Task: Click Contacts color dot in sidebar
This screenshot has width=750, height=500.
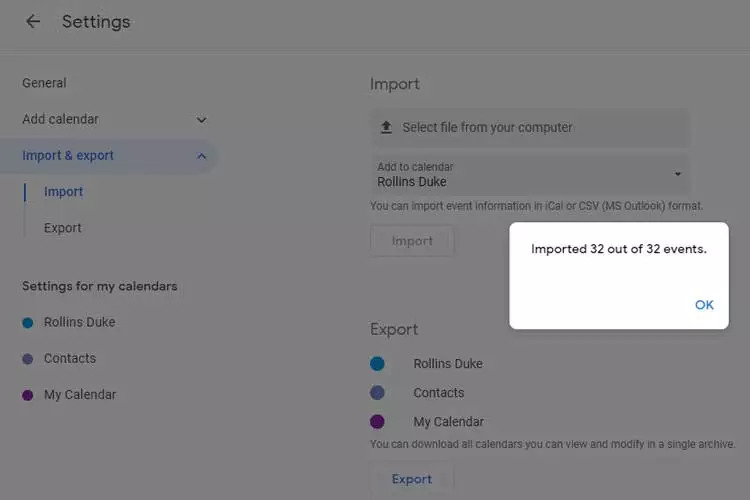Action: tap(28, 359)
